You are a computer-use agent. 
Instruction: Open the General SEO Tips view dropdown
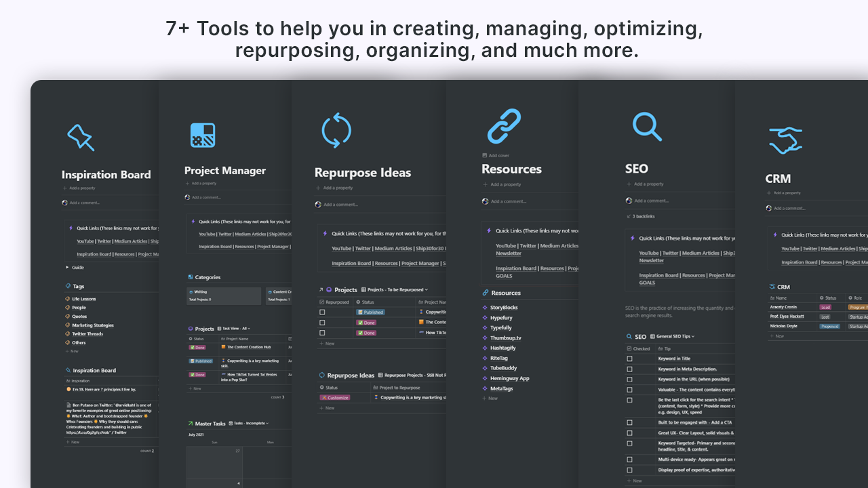click(x=672, y=336)
